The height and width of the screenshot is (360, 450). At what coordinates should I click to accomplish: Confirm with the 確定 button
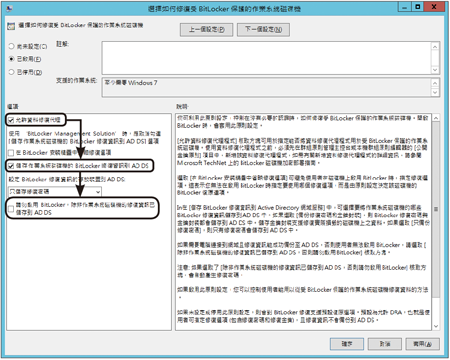coord(347,344)
